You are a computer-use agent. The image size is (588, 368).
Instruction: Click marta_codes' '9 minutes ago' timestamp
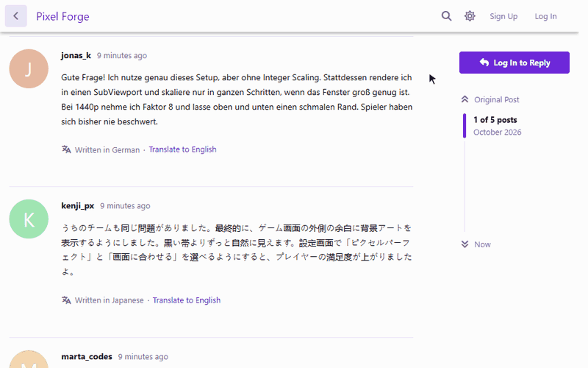point(143,357)
